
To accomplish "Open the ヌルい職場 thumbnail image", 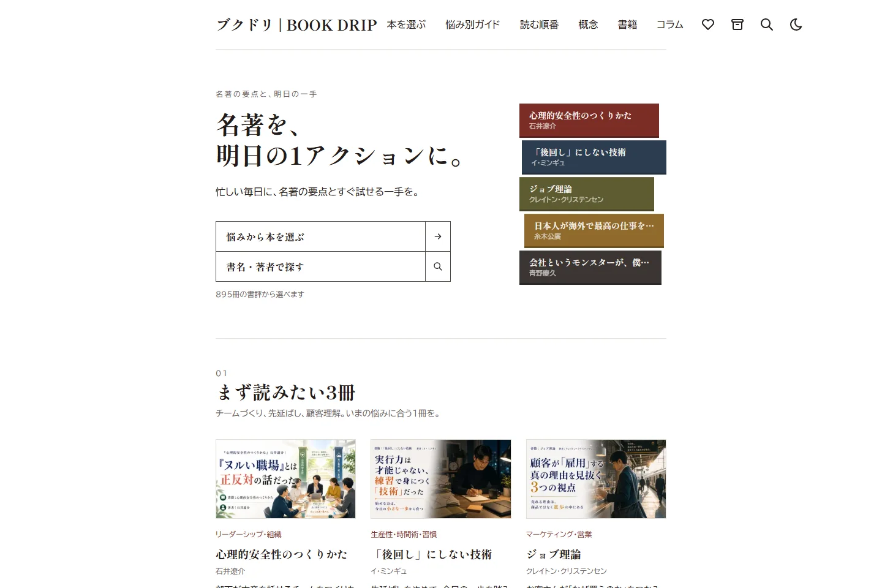I will (285, 479).
